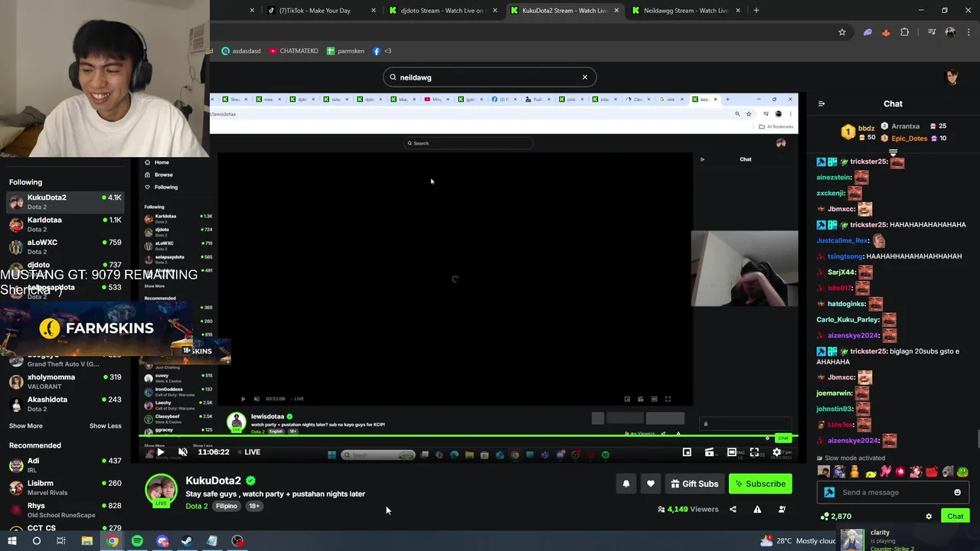The height and width of the screenshot is (551, 980).
Task: Open Discord from the taskbar
Action: click(x=162, y=541)
